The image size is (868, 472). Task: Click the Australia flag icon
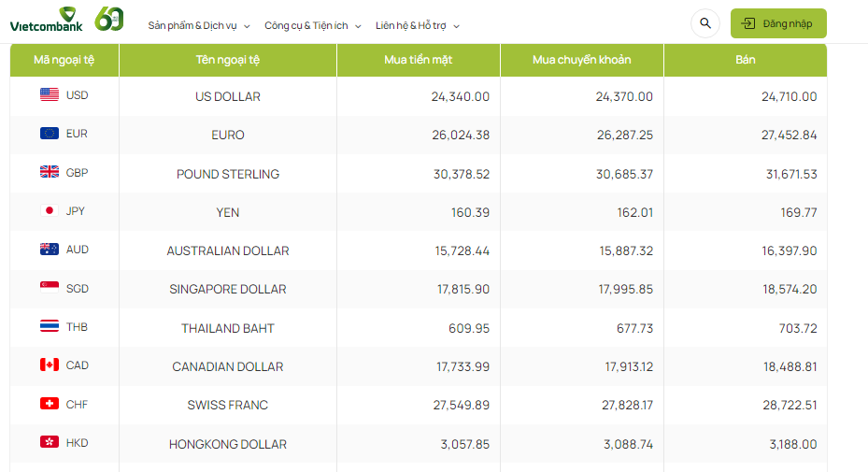coord(50,250)
